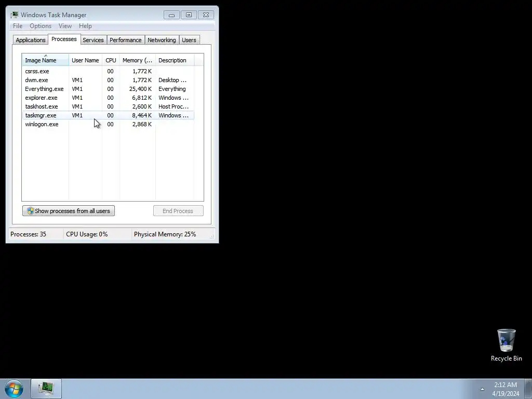Select the Processes tab

pos(64,39)
